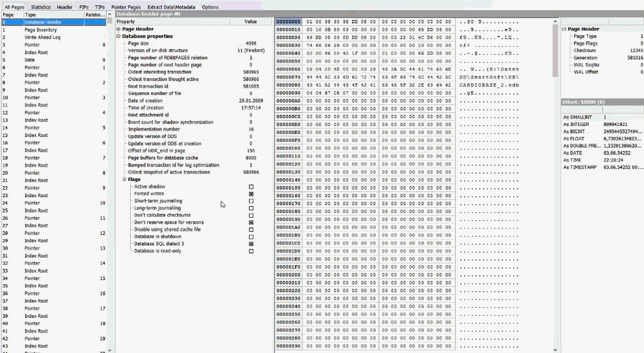Click ASCII text CARDIOBASE_2.cdb
The height and width of the screenshot is (353, 644).
[489, 85]
